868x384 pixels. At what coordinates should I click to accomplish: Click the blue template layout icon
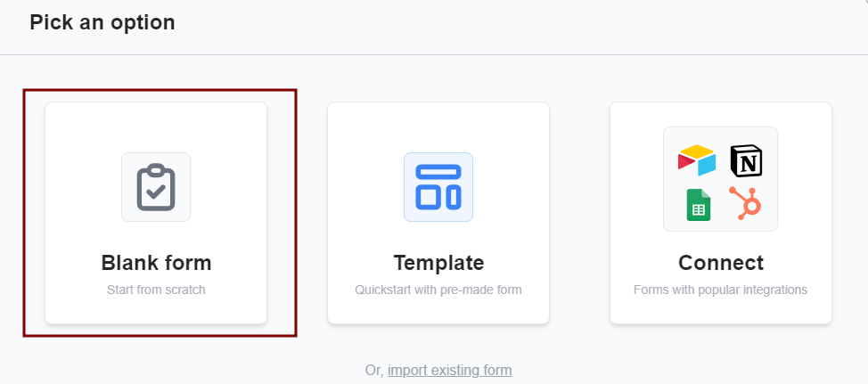click(x=438, y=187)
